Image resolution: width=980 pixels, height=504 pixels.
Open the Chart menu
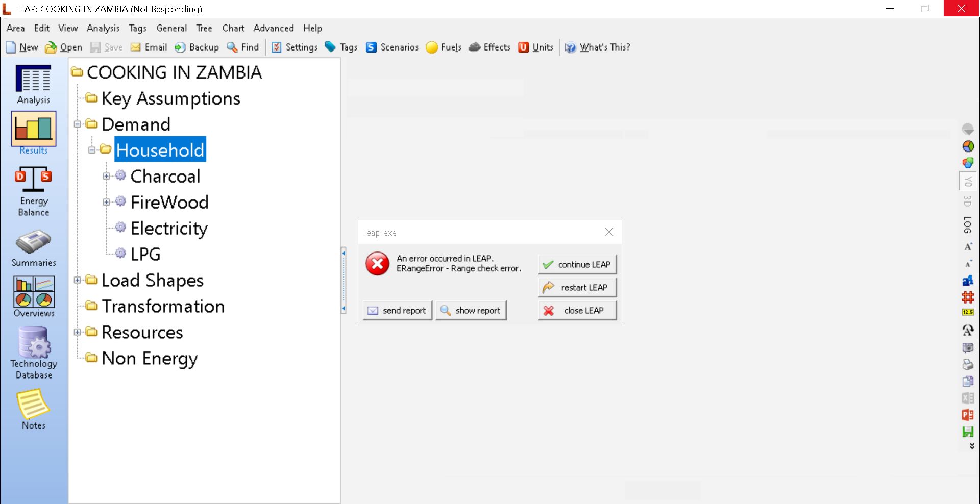[233, 28]
